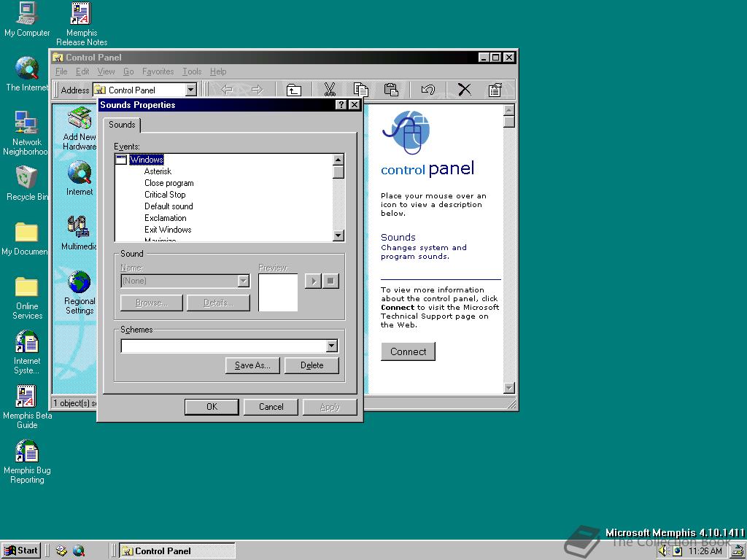Select the Sounds tab

pyautogui.click(x=122, y=125)
